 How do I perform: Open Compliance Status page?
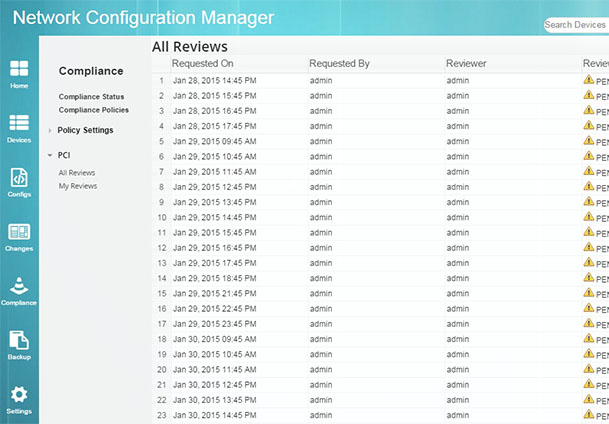pyautogui.click(x=91, y=96)
